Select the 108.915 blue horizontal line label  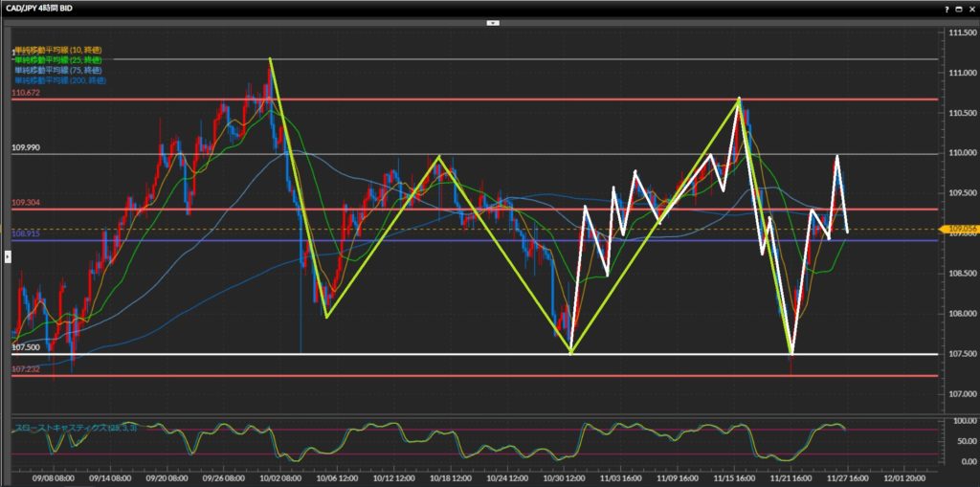point(25,234)
